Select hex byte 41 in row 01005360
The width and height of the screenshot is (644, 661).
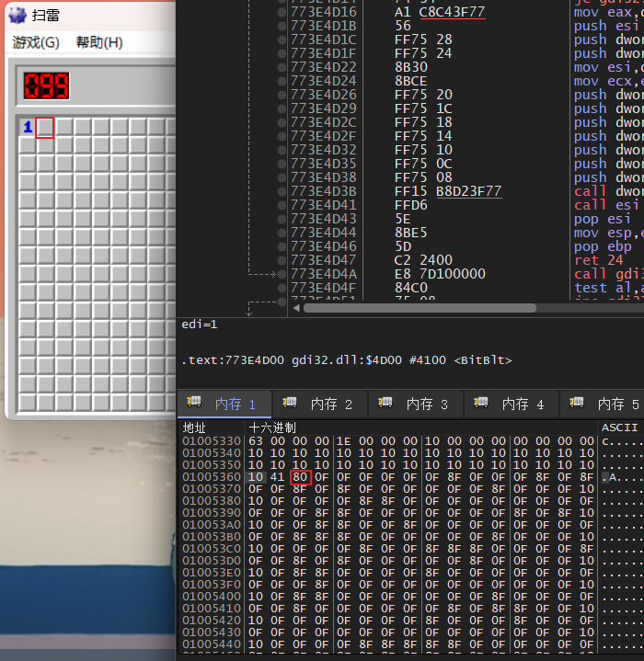click(278, 477)
